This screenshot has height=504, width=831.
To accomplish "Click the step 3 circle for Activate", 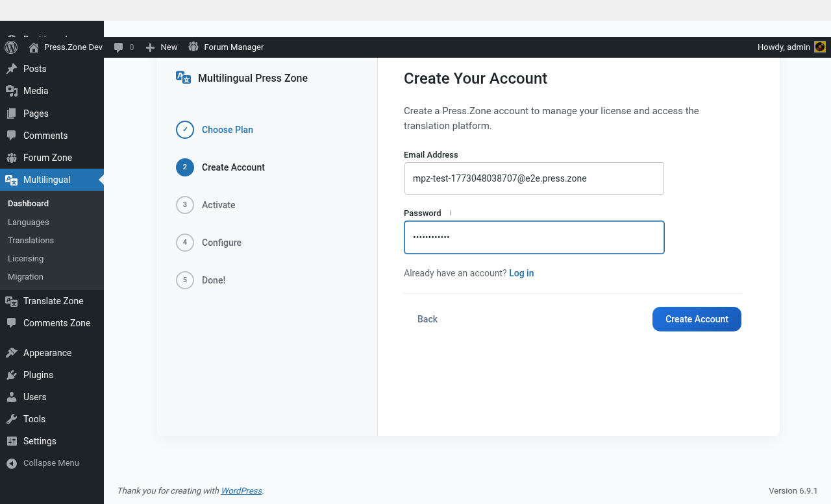I will (x=185, y=205).
